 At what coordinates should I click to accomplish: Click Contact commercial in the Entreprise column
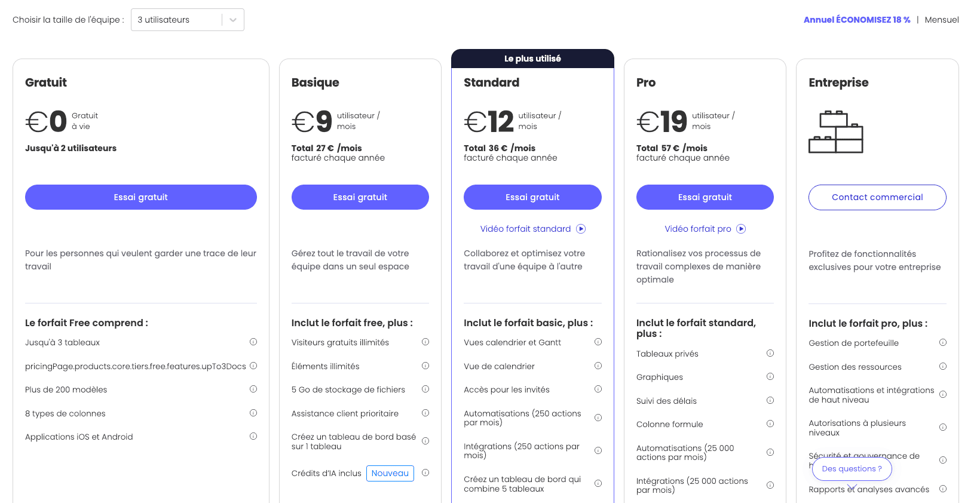tap(877, 197)
